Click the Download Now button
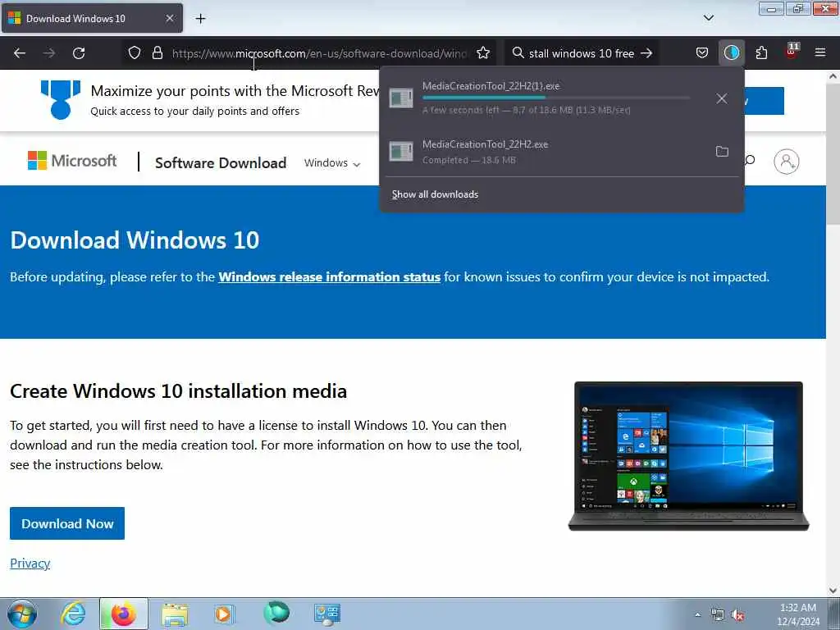This screenshot has height=630, width=840. click(67, 523)
